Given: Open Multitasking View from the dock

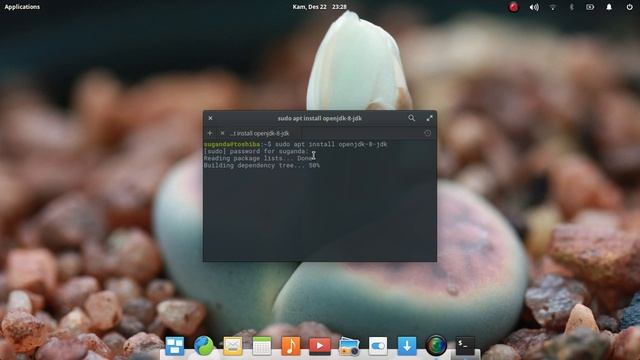Looking at the screenshot, I should pyautogui.click(x=175, y=346).
